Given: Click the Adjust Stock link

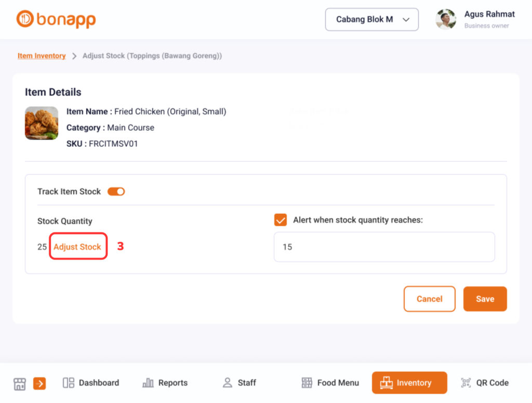Looking at the screenshot, I should pyautogui.click(x=77, y=246).
